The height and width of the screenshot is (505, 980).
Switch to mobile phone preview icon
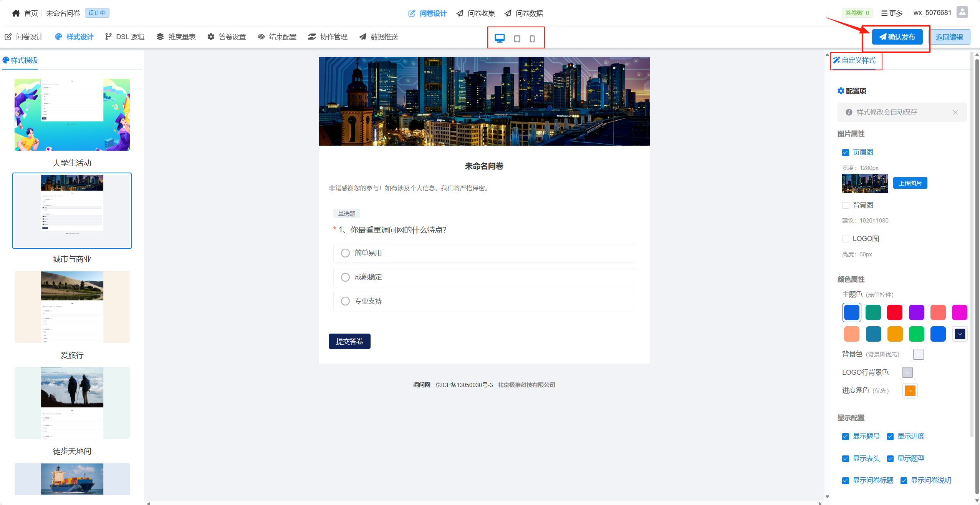532,39
